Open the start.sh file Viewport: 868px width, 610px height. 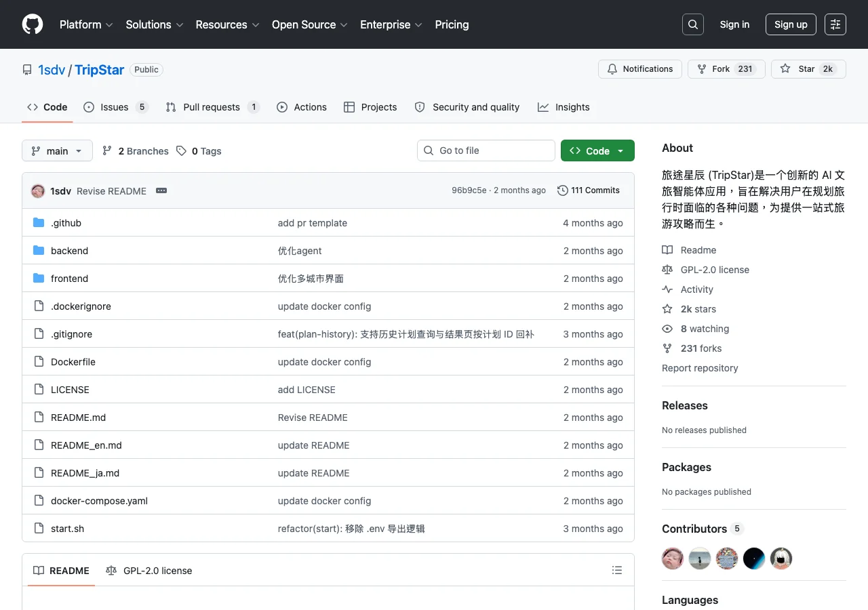click(67, 529)
